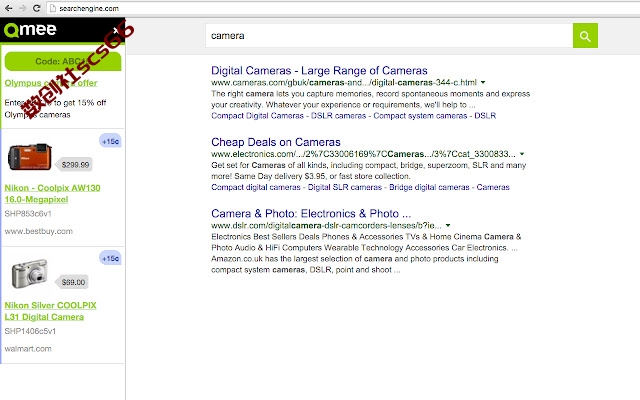Open 'Camera & Photo: Electronics & Photo' result

(311, 213)
